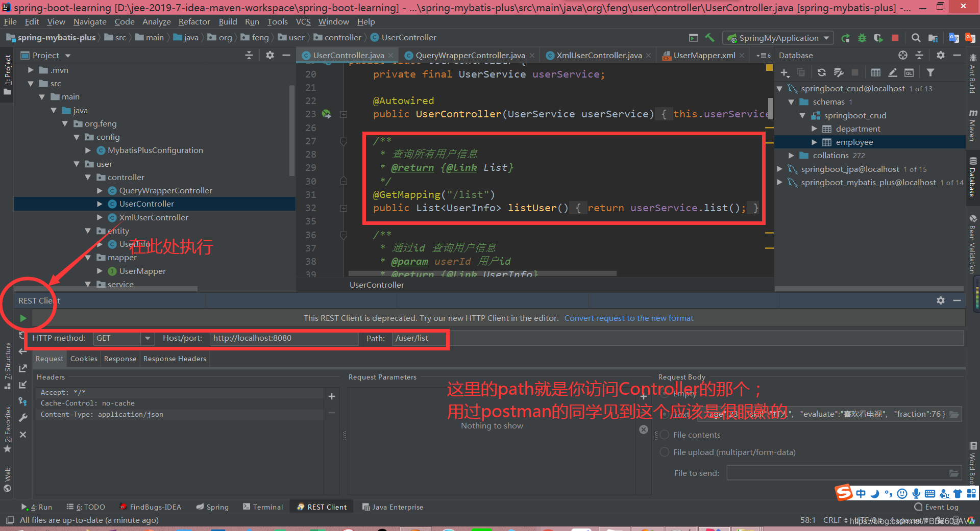Open REST Client panel settings gear

(x=941, y=300)
